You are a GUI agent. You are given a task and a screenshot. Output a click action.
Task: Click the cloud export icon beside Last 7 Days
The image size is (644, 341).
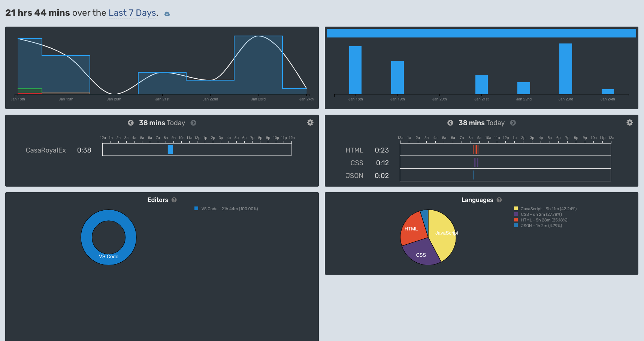[166, 13]
